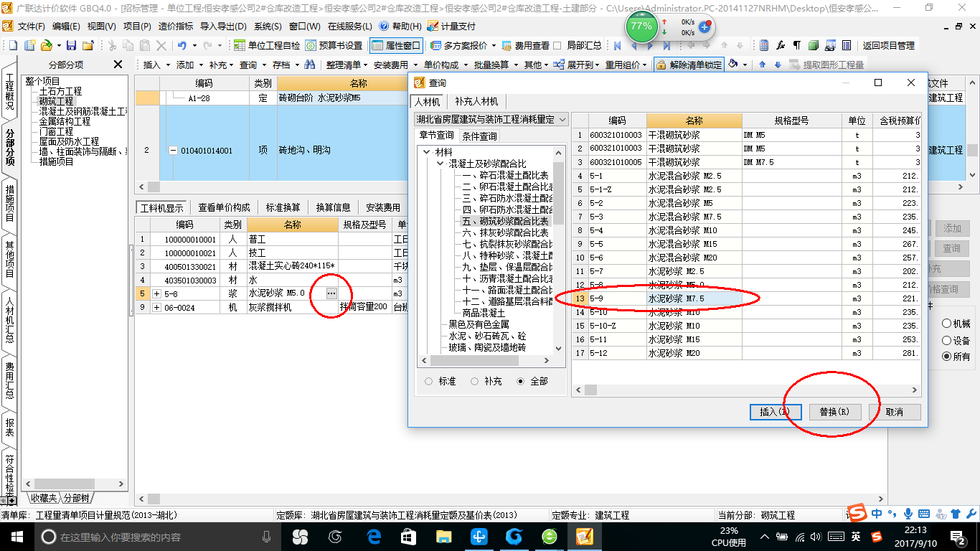Select row 5-10 水泥砂浆 M10
980x551 pixels.
coord(746,312)
